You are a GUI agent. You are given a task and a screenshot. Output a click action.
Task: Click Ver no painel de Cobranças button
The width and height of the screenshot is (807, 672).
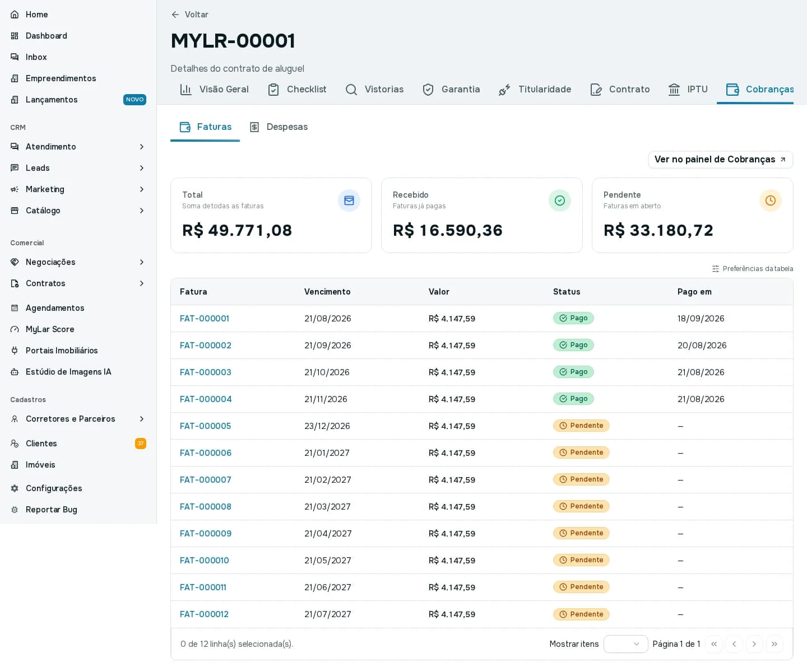pos(721,160)
